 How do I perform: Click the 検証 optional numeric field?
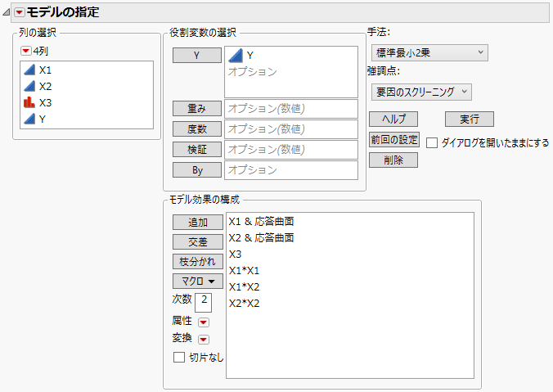(x=291, y=149)
